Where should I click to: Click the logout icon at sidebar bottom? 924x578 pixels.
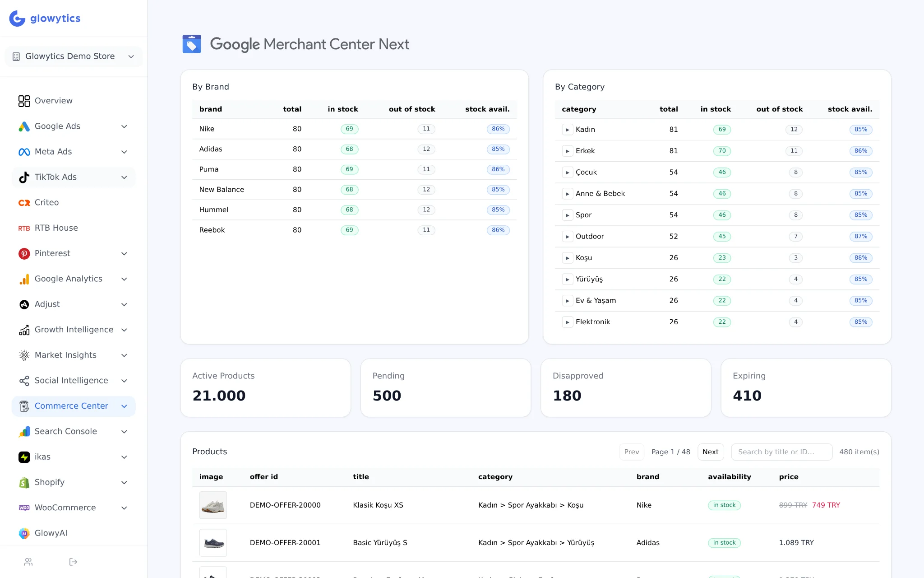[x=73, y=562]
